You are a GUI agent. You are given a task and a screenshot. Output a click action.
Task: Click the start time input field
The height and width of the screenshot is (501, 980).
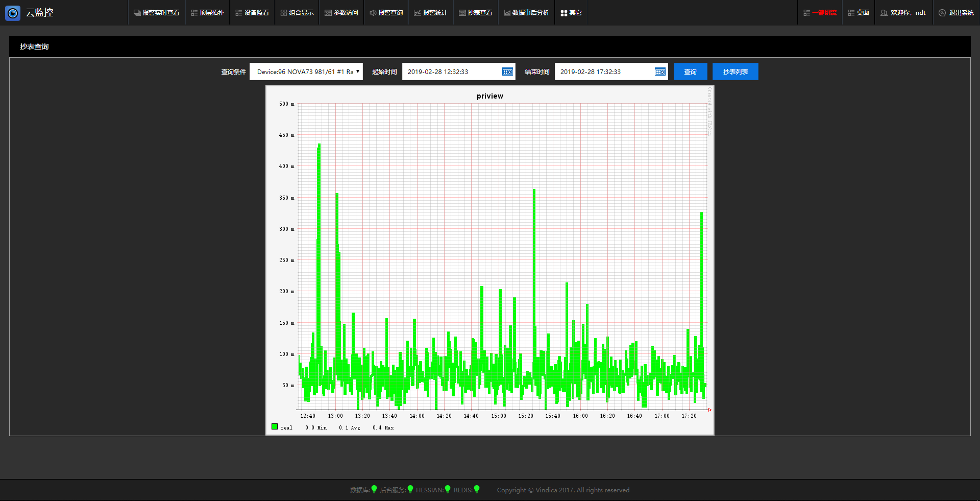(x=452, y=72)
